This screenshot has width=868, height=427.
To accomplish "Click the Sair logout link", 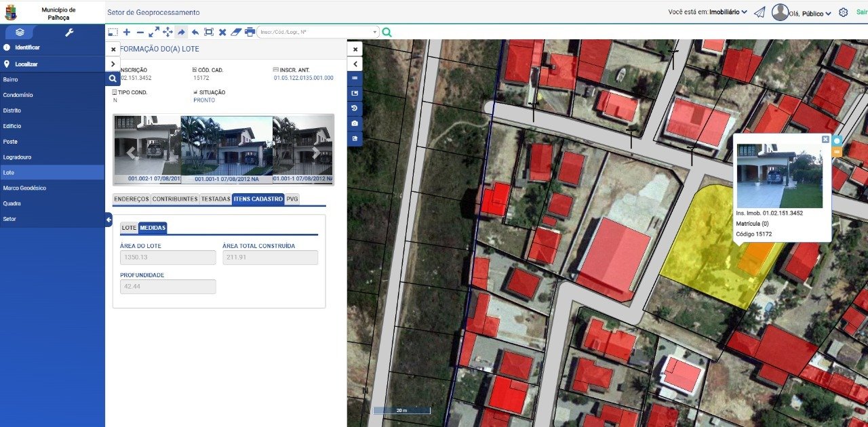I will point(861,12).
